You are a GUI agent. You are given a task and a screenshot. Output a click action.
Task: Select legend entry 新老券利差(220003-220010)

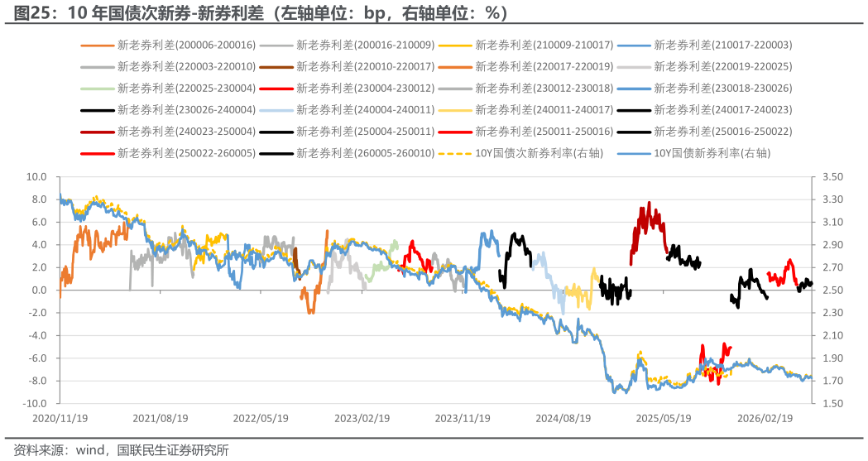click(x=168, y=67)
